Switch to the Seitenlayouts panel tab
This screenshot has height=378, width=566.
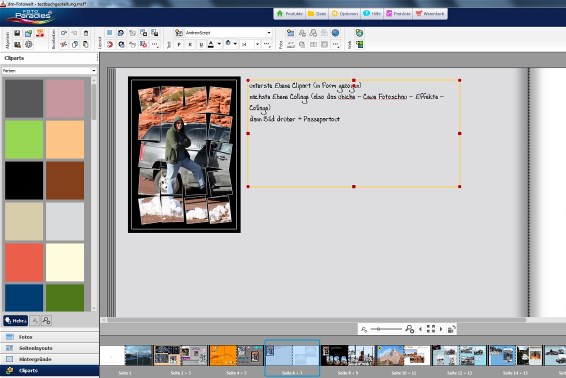(x=49, y=348)
